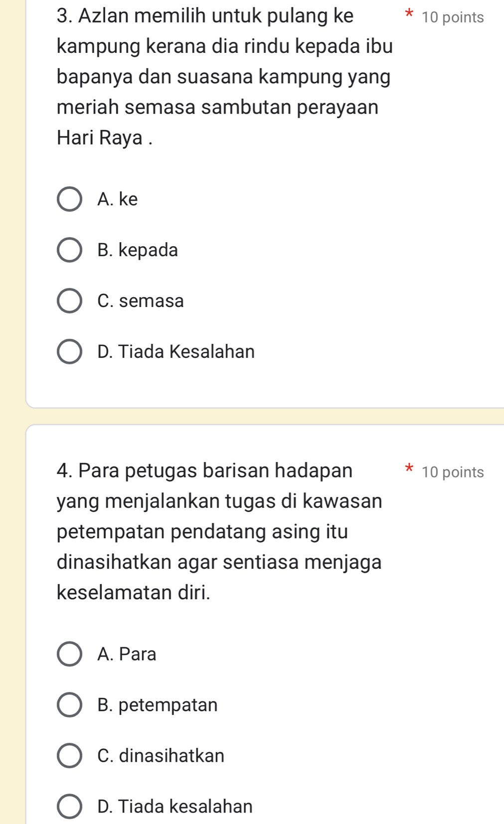The height and width of the screenshot is (824, 504).
Task: Select option A. ke for question 3
Action: (70, 199)
